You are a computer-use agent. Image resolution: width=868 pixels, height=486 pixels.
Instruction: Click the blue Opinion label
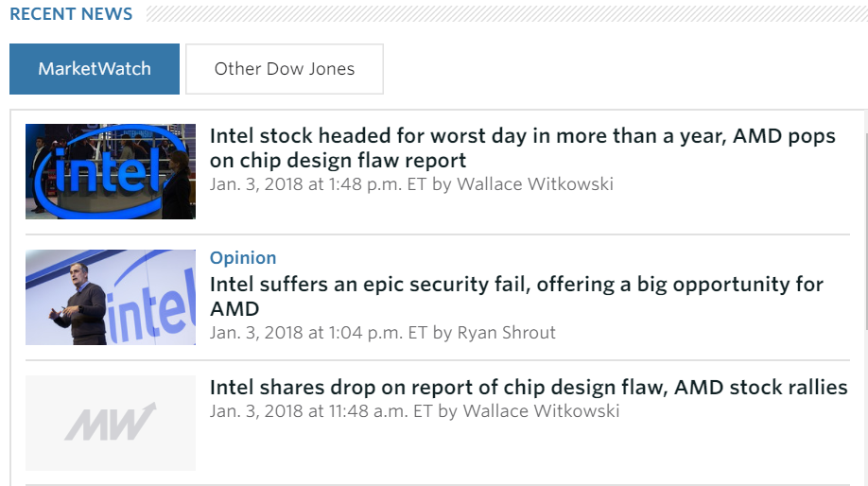[243, 258]
